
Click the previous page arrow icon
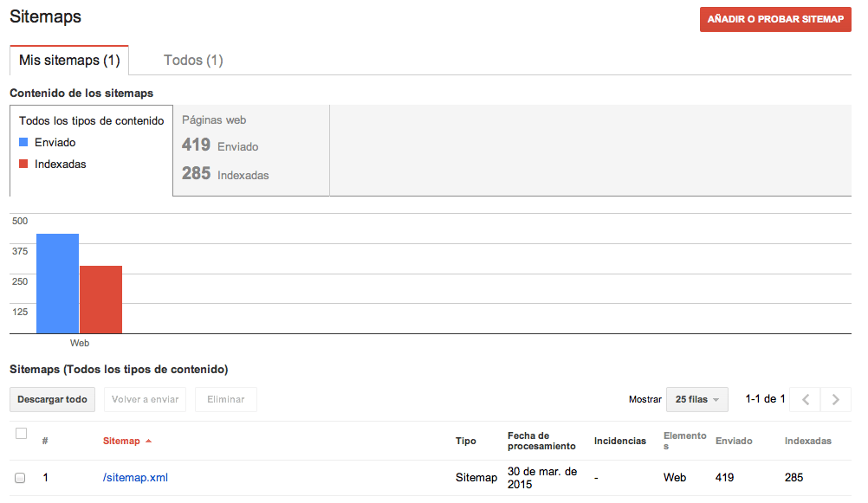click(x=805, y=399)
